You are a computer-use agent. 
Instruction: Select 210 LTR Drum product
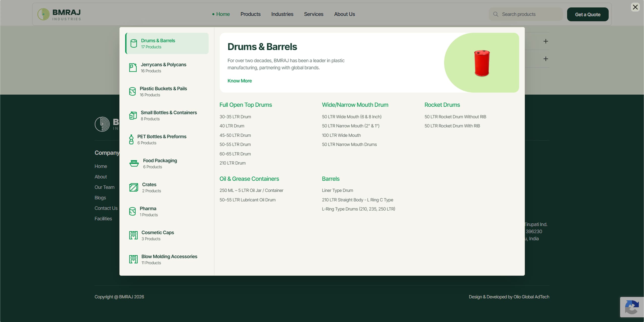click(232, 163)
